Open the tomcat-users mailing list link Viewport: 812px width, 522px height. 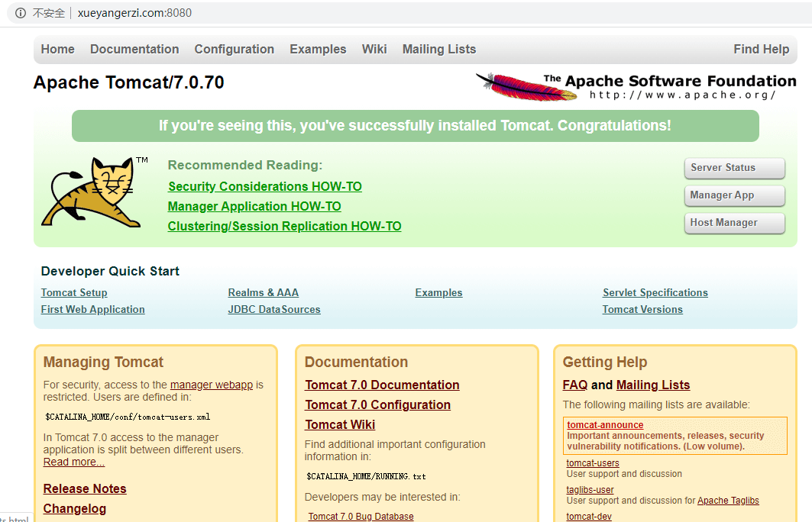click(593, 463)
